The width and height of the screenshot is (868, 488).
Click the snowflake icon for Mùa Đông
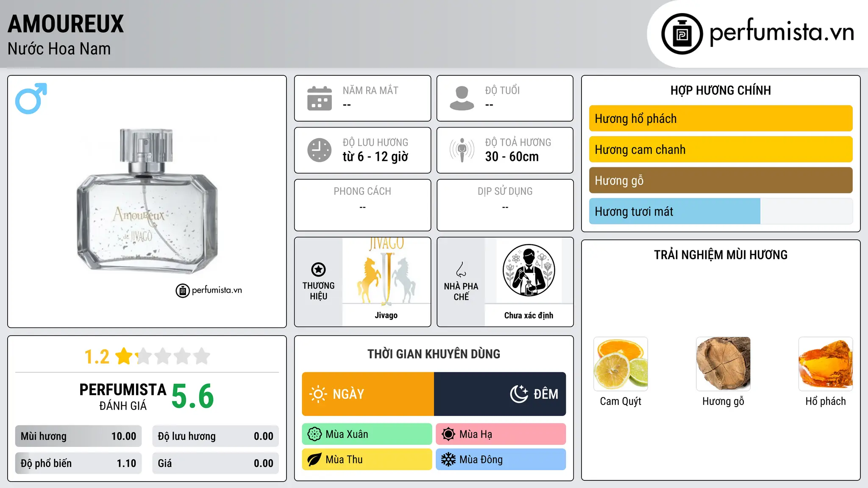(x=448, y=460)
